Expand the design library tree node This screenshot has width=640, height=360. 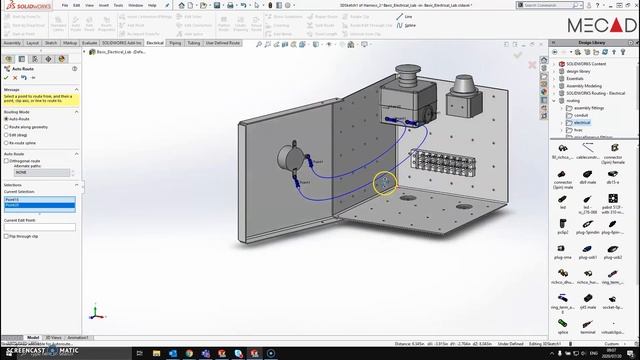tap(554, 71)
